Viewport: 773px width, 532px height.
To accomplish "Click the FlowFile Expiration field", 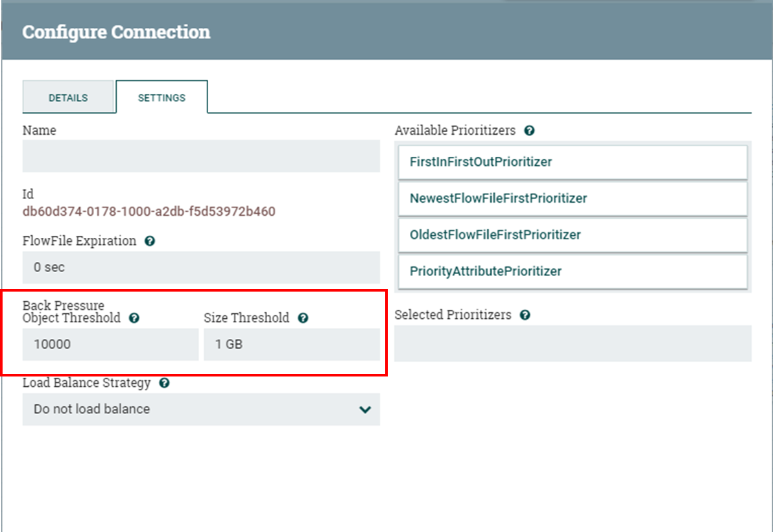I will [201, 267].
